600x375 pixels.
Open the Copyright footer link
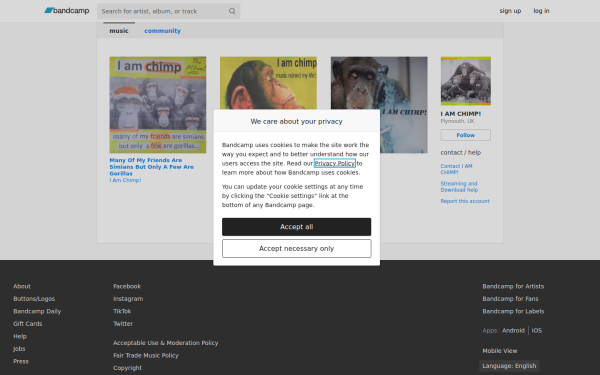click(127, 368)
